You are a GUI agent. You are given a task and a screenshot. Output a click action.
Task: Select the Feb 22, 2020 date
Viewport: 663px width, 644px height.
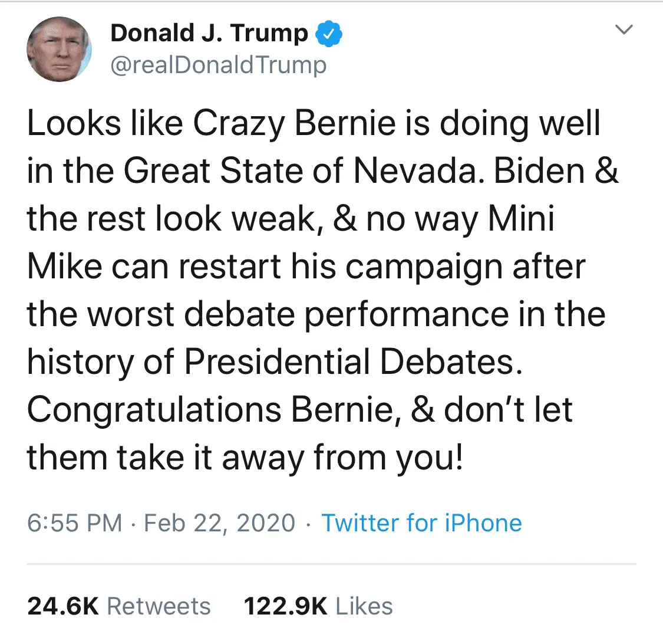tap(219, 523)
